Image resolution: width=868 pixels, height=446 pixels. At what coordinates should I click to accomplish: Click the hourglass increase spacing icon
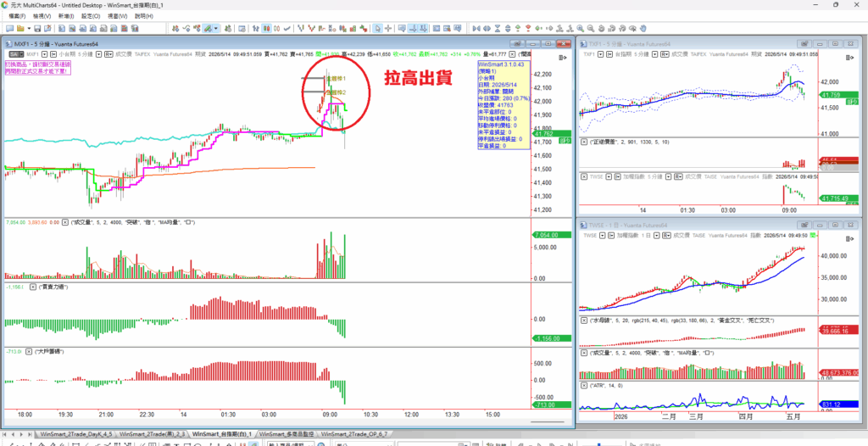(498, 28)
